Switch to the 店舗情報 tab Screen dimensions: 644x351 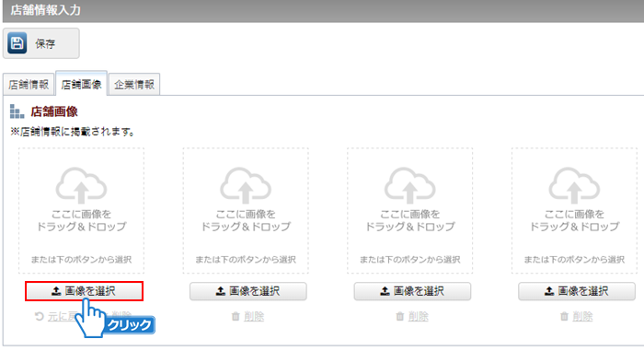[29, 85]
